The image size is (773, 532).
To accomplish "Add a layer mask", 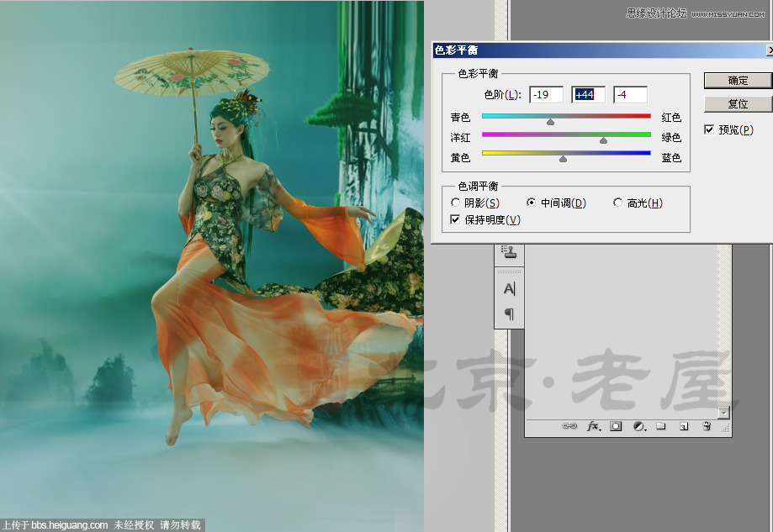I will tap(616, 426).
